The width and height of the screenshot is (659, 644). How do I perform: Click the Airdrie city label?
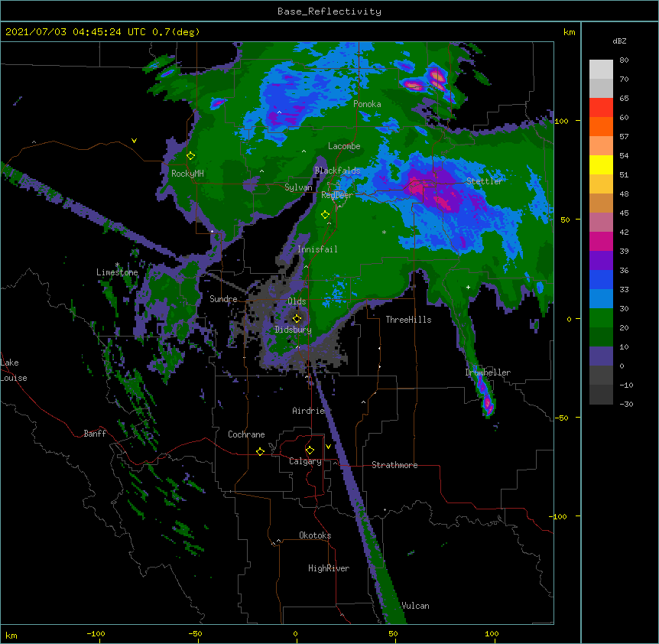click(309, 411)
